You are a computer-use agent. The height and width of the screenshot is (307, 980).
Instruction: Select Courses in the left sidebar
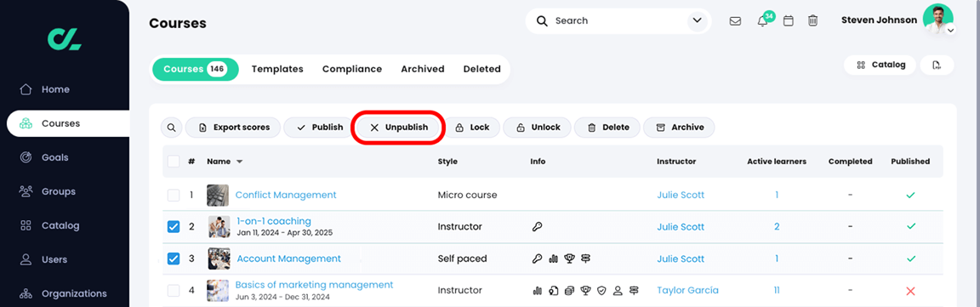(68, 123)
